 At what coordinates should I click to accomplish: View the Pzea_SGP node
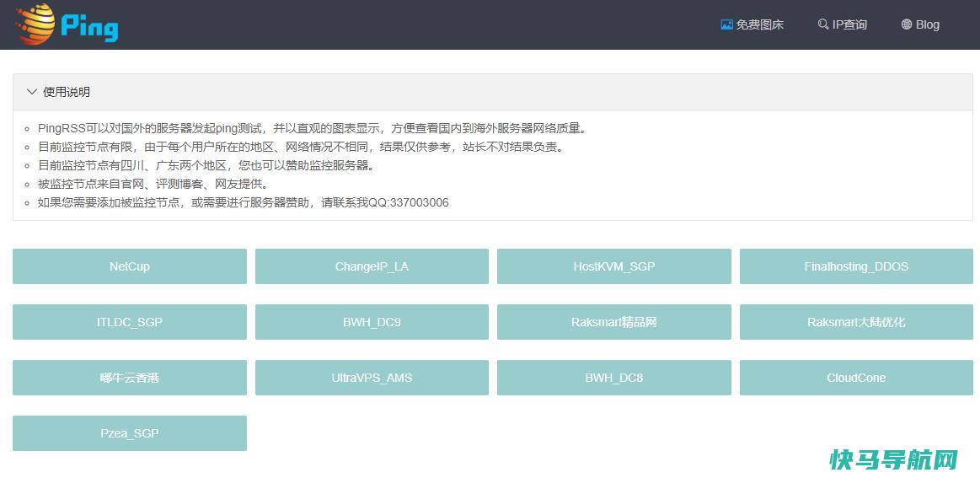pyautogui.click(x=130, y=433)
